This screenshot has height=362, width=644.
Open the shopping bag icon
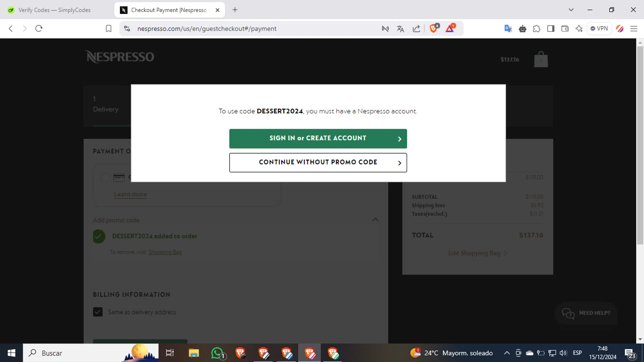(541, 60)
